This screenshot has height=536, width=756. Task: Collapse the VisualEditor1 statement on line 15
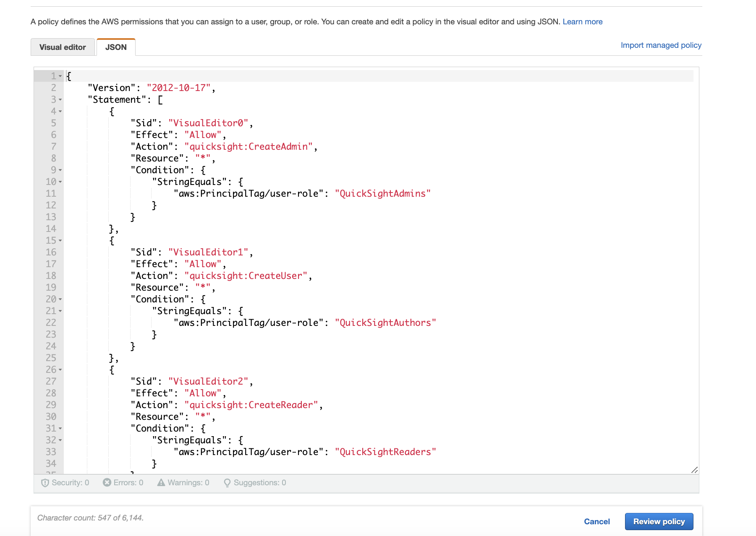pyautogui.click(x=60, y=241)
